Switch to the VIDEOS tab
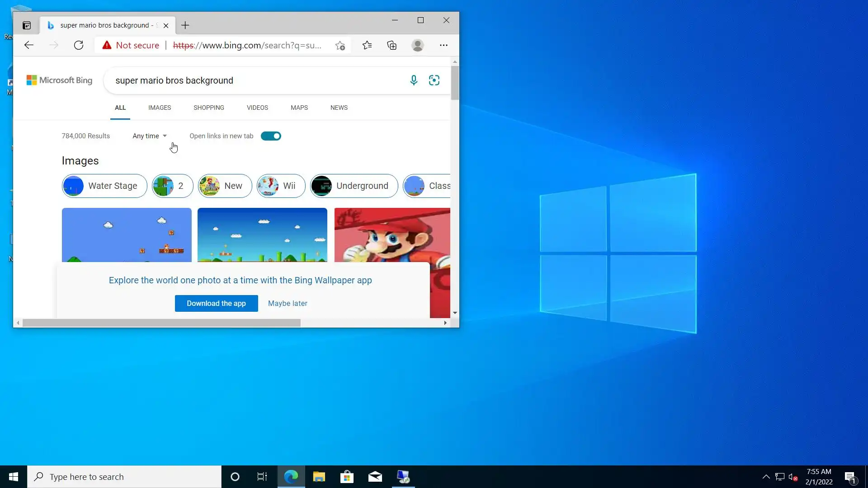Viewport: 868px width, 488px height. [x=257, y=108]
